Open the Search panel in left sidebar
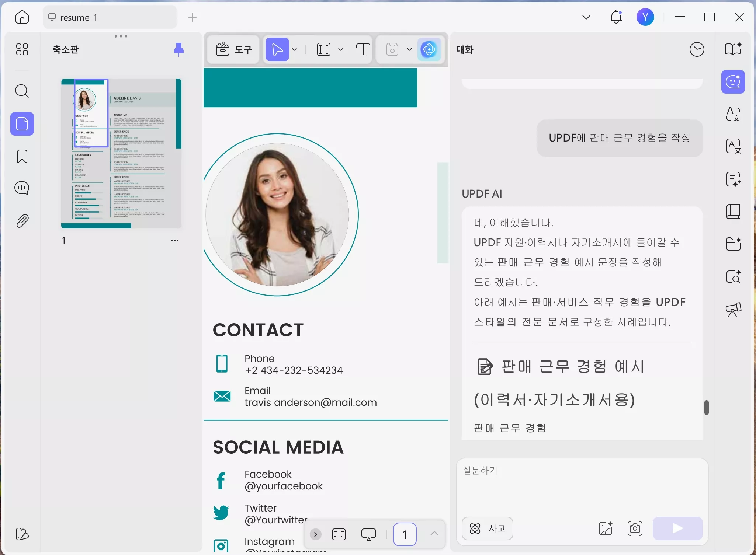 click(22, 91)
